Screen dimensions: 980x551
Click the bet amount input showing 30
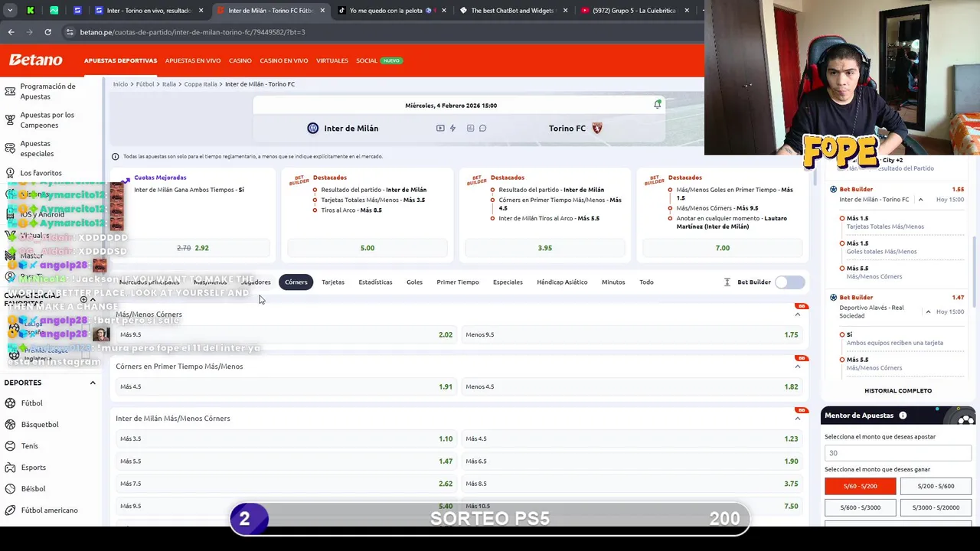897,453
